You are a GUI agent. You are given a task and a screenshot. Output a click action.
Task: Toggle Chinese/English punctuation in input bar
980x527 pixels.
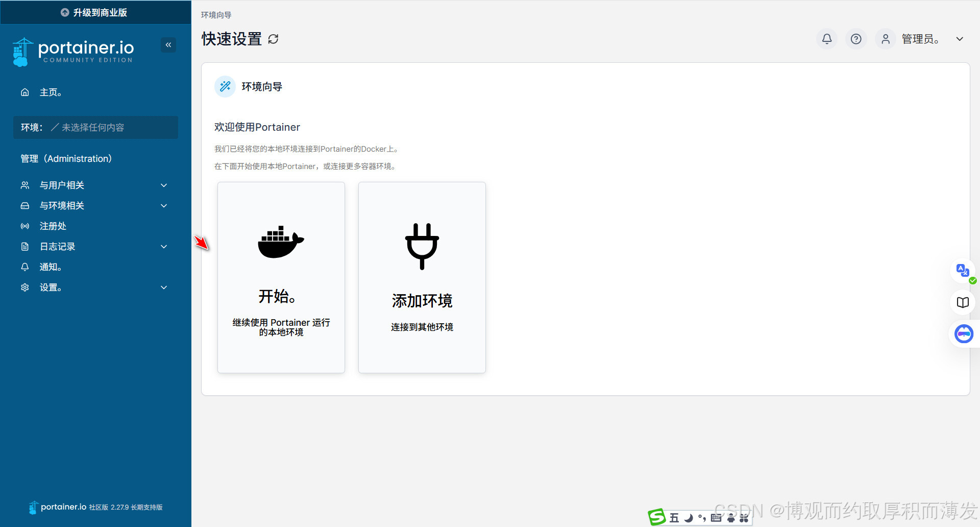pos(702,517)
